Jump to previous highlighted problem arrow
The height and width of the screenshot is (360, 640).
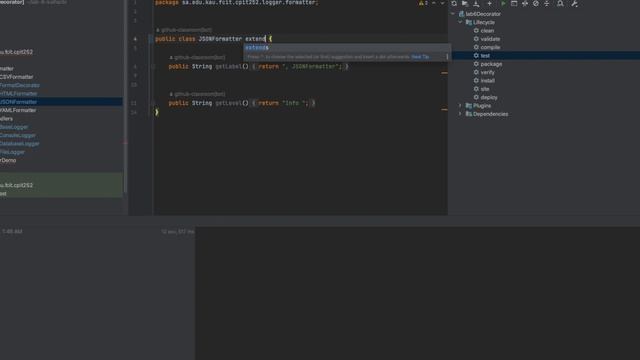coord(434,3)
